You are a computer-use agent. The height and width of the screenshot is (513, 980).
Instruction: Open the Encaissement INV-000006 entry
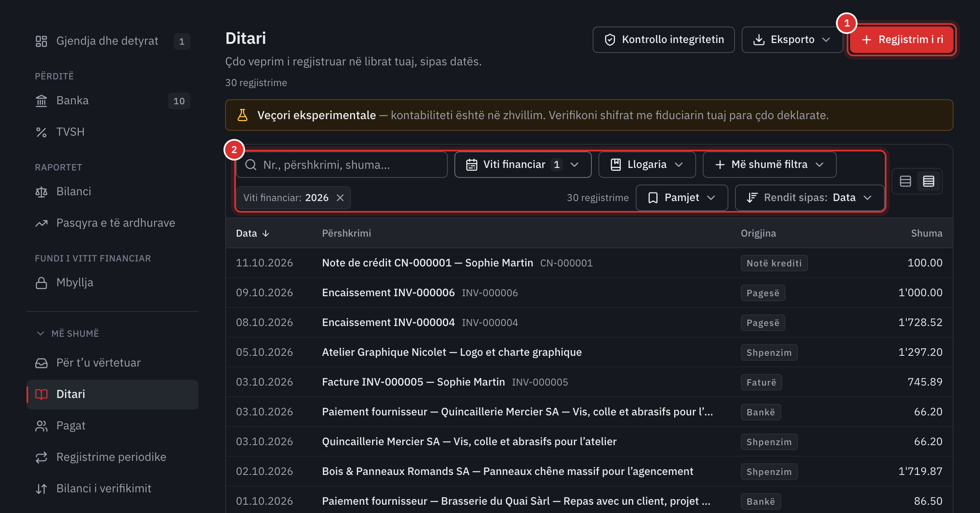coord(589,292)
